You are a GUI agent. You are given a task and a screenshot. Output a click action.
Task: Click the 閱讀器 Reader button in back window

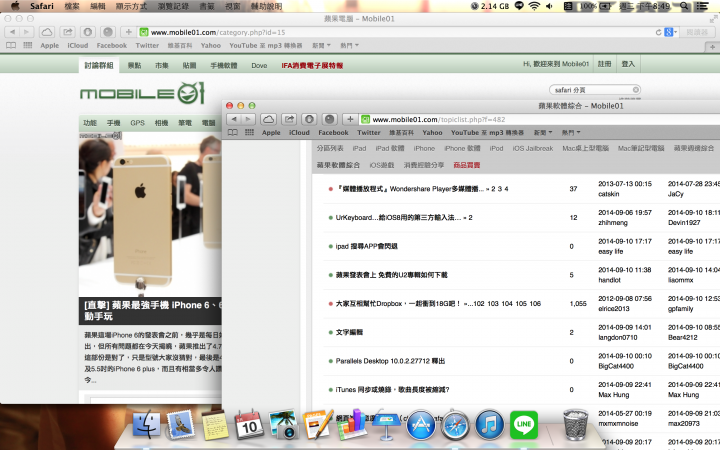[x=697, y=32]
